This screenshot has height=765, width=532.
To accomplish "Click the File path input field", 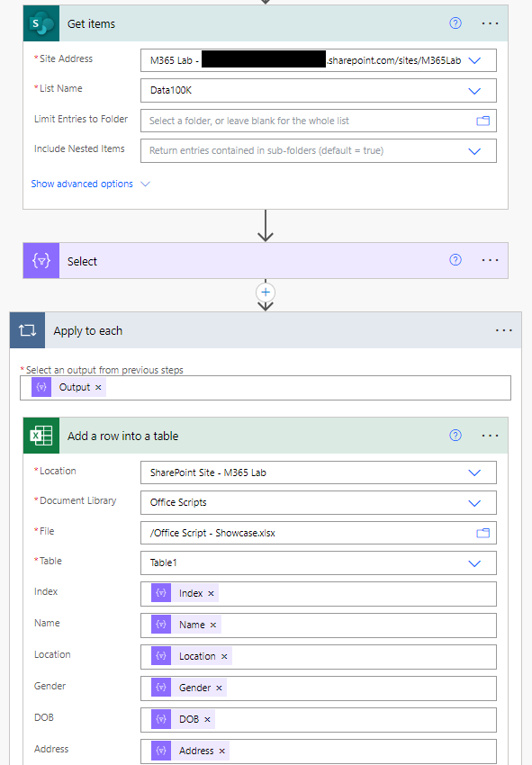I will tap(319, 533).
